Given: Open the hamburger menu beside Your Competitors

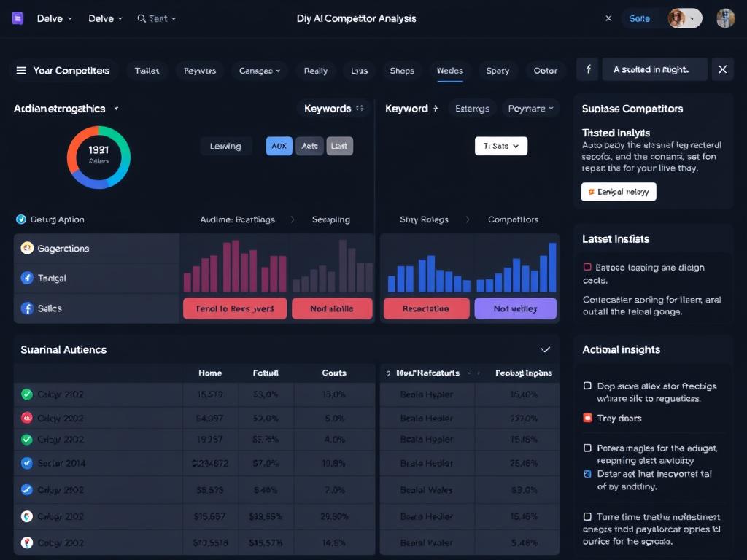Looking at the screenshot, I should click(x=20, y=71).
